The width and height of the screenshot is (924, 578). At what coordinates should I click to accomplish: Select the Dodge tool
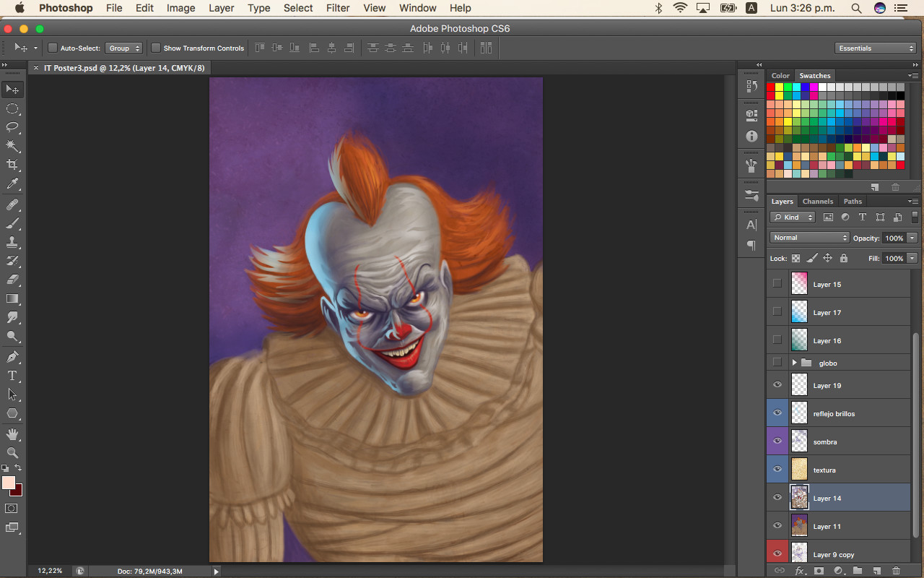(x=12, y=336)
